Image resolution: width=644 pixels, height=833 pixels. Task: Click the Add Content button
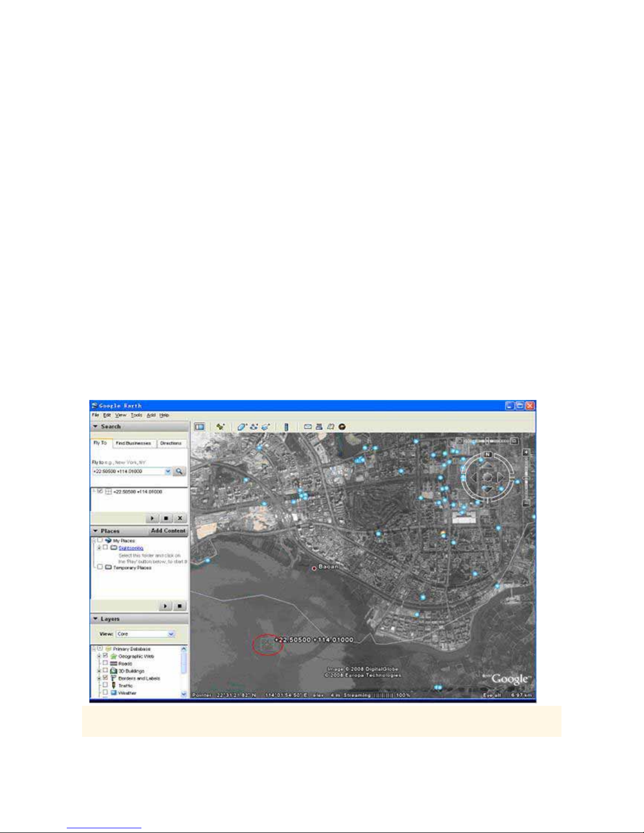point(168,531)
